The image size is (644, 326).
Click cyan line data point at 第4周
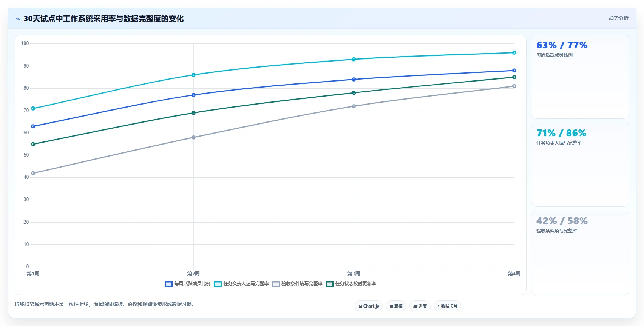coord(514,53)
